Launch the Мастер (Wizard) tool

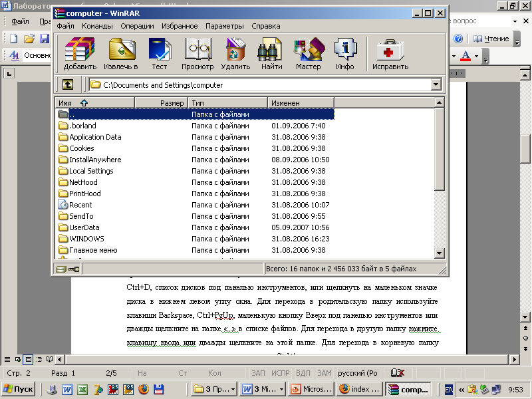(308, 54)
